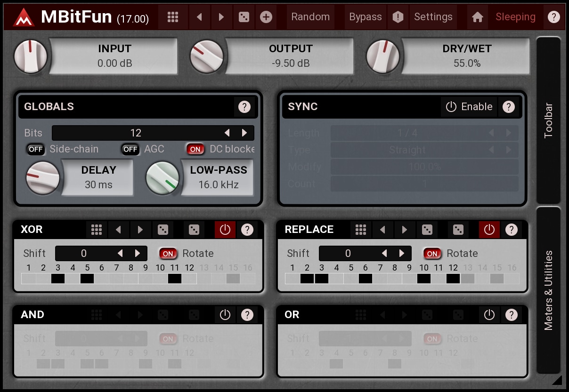
Task: Open the OR section help icon
Action: tap(511, 315)
